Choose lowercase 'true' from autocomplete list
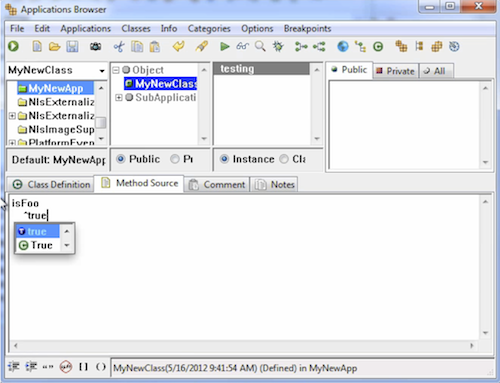Viewport: 500px width, 383px height. click(x=38, y=231)
